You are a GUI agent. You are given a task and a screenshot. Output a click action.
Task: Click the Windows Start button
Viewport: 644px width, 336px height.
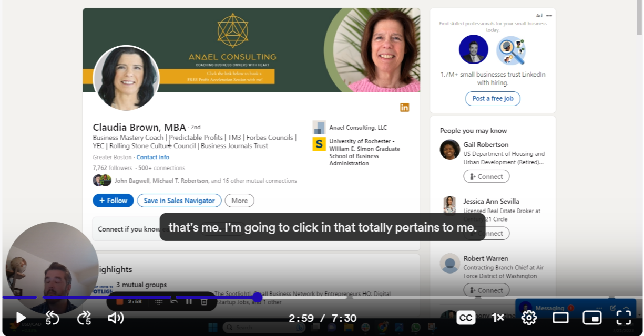tap(213, 328)
